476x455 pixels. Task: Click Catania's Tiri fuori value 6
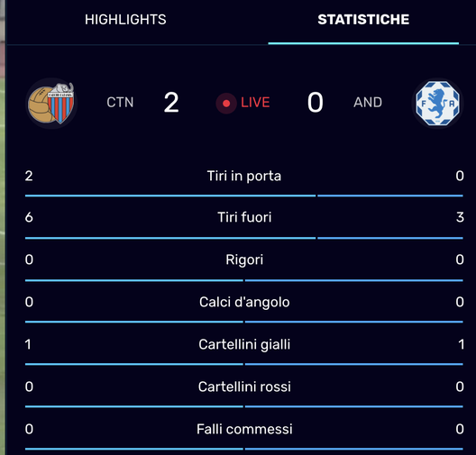(x=29, y=217)
